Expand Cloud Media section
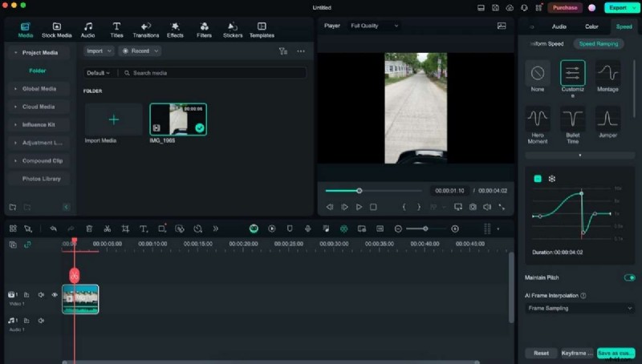642x364 pixels. tap(15, 107)
